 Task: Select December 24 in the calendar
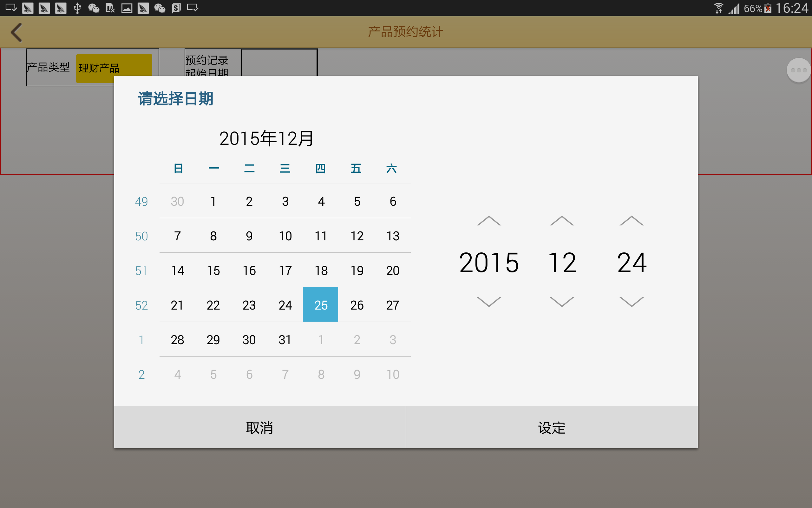(x=285, y=305)
